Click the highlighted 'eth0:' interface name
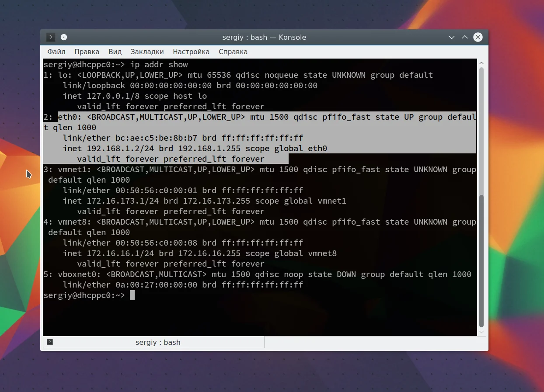The width and height of the screenshot is (544, 392). tap(70, 117)
